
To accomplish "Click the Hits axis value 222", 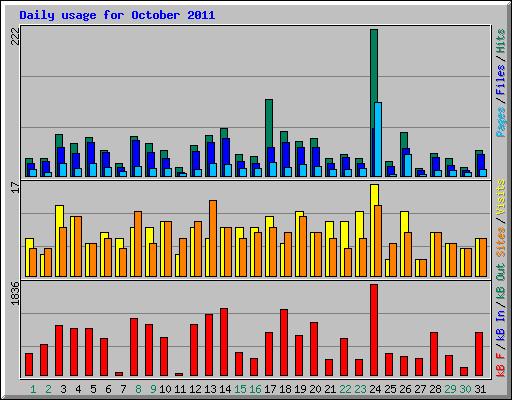I will 15,36.
